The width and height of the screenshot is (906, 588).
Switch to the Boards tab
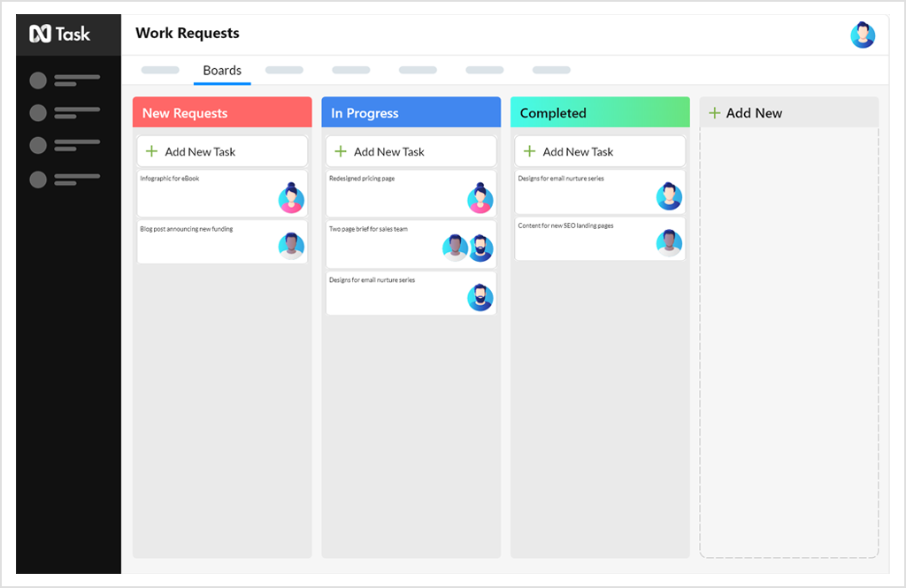[x=222, y=70]
